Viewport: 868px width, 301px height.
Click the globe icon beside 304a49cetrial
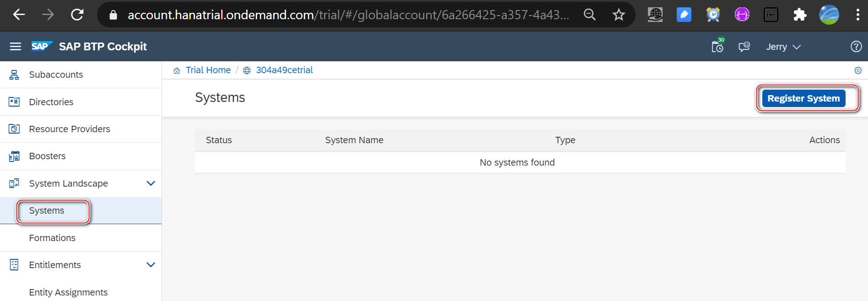247,70
